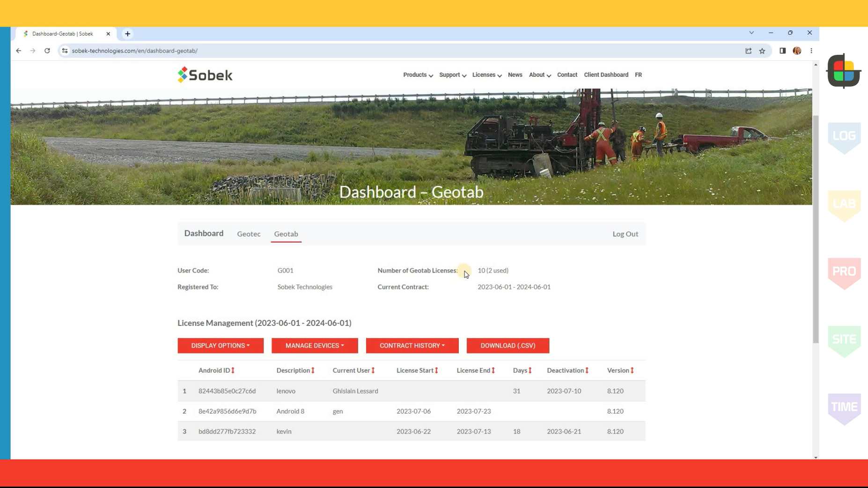Click the G001 user code value

pos(285,271)
